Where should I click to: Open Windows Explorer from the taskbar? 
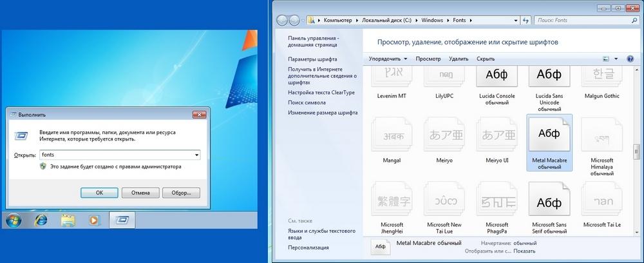point(68,220)
